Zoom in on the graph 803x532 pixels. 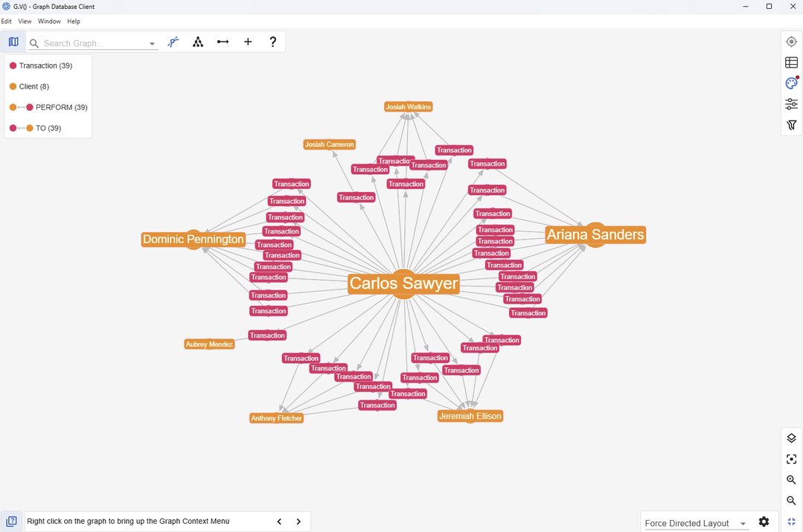(791, 480)
